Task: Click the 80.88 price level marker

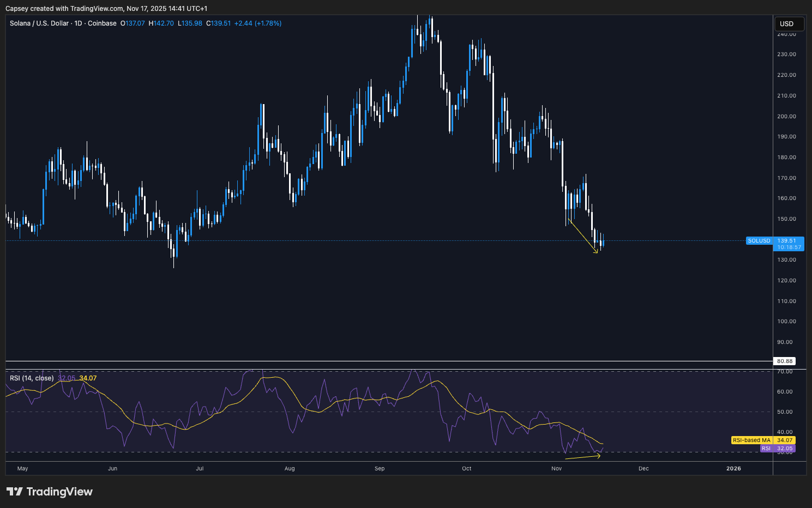Action: coord(785,361)
